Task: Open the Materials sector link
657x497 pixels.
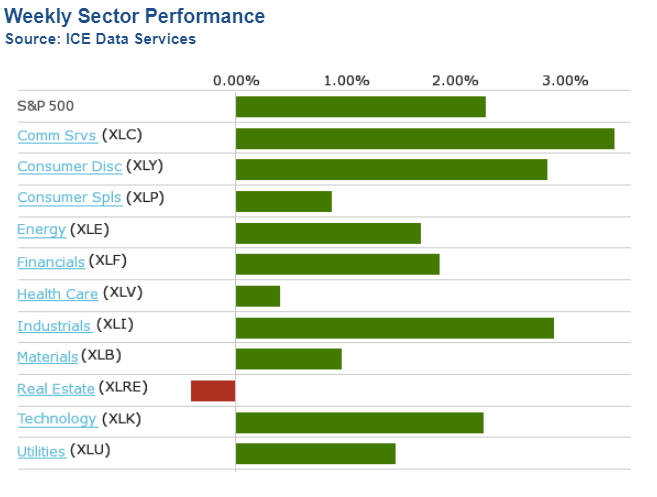Action: 47,357
